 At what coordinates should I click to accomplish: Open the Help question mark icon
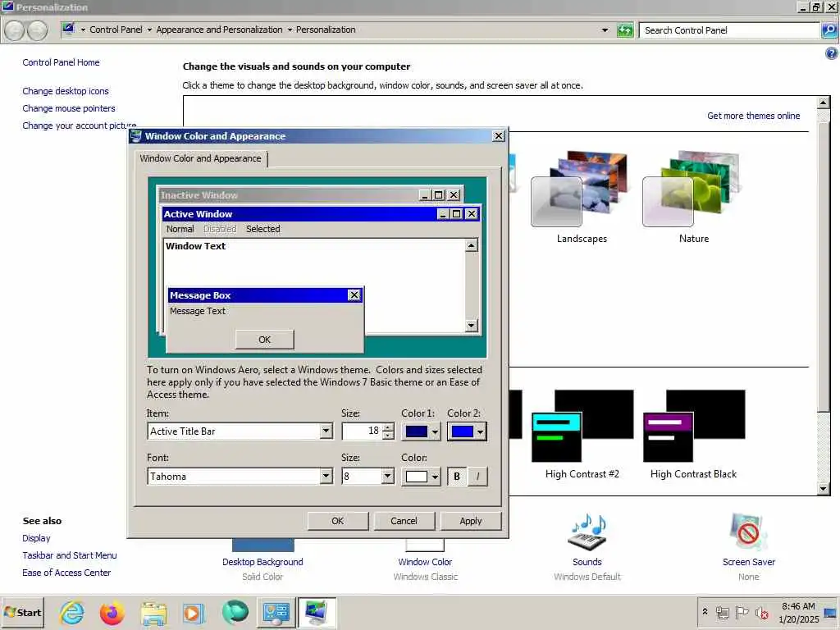click(832, 53)
